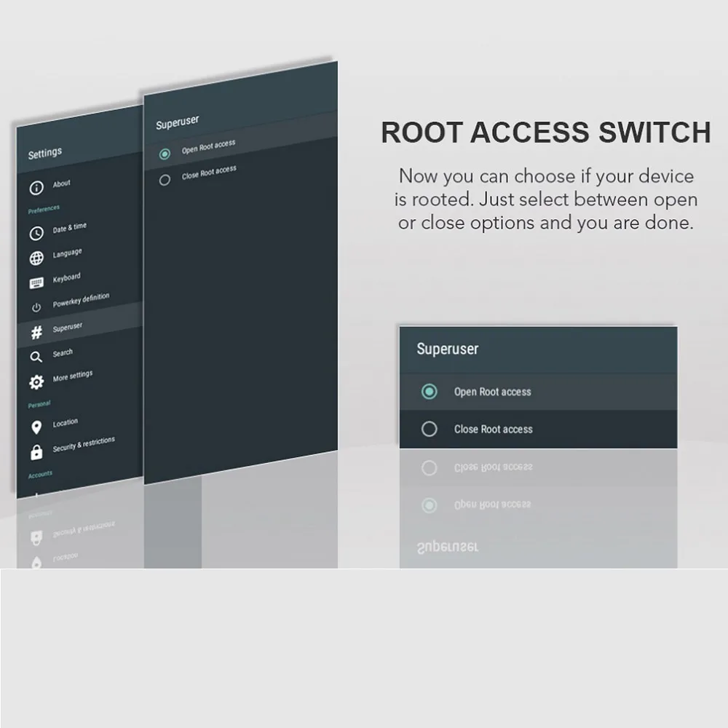Go to Language settings
Screen dimensions: 728x728
click(67, 253)
